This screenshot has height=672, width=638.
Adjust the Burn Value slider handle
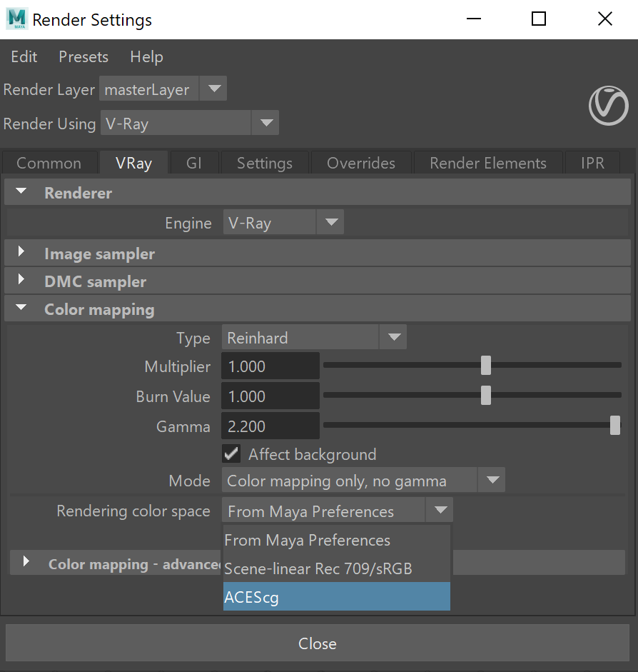485,395
